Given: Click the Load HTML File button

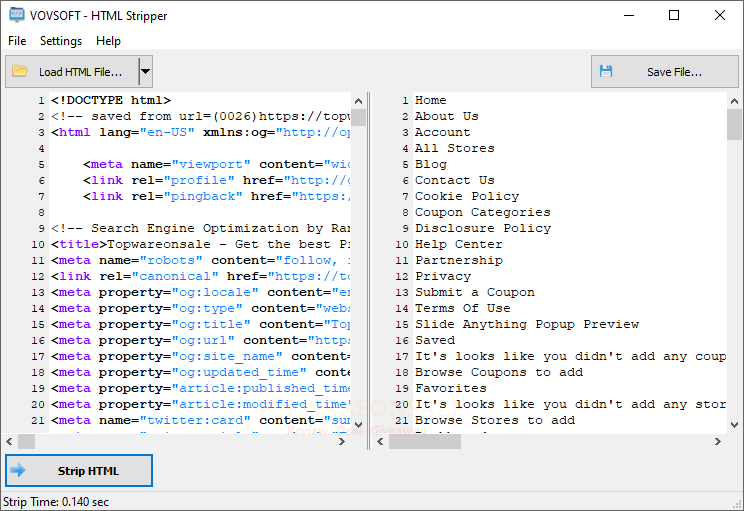Looking at the screenshot, I should point(72,72).
